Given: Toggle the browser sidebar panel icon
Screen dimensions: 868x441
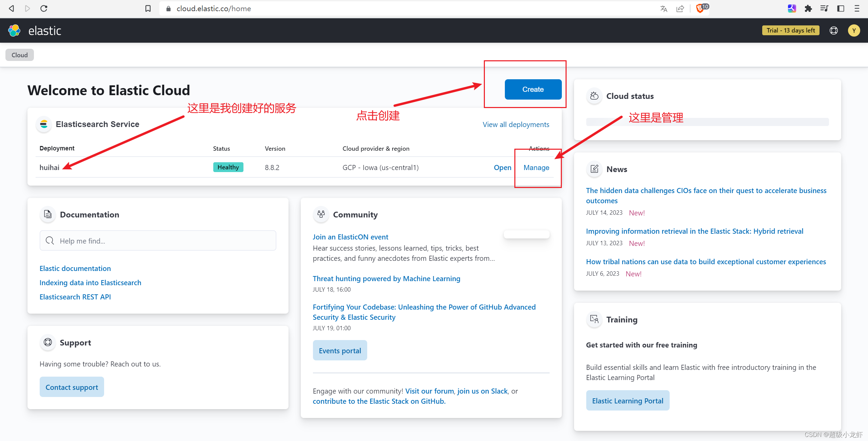Looking at the screenshot, I should point(841,8).
